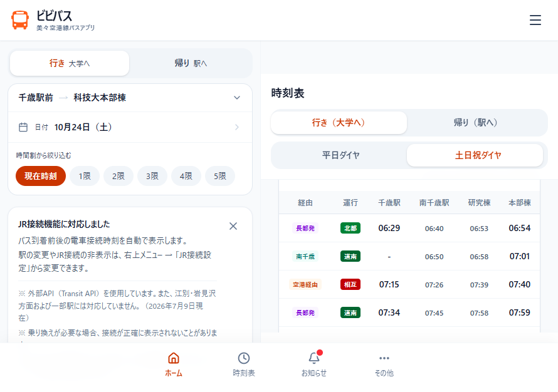The width and height of the screenshot is (558, 392).
Task: Toggle the 1限 filter chip
Action: point(85,176)
